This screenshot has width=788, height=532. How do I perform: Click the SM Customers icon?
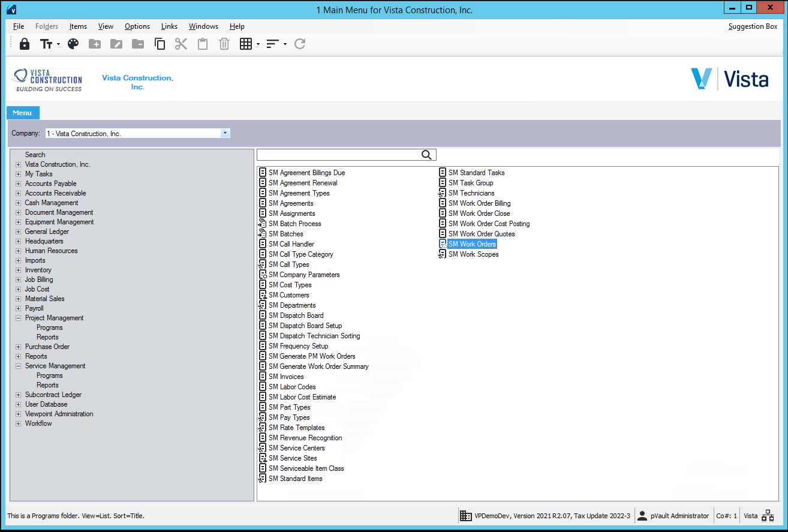(263, 295)
